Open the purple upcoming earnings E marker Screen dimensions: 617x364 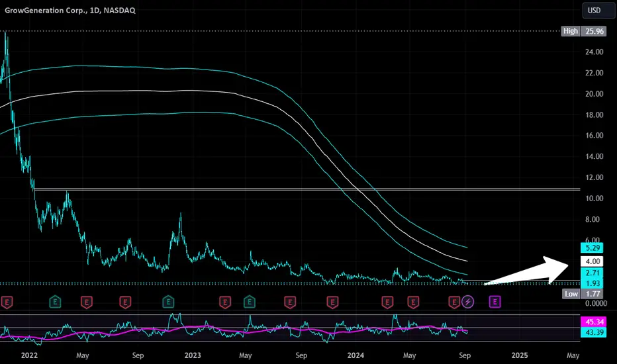point(495,302)
